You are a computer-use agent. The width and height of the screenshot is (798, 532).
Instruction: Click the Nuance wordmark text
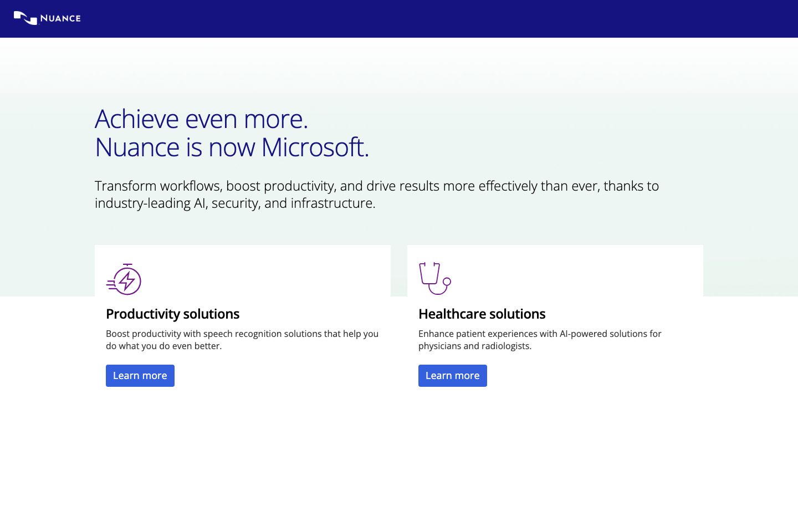click(x=60, y=19)
